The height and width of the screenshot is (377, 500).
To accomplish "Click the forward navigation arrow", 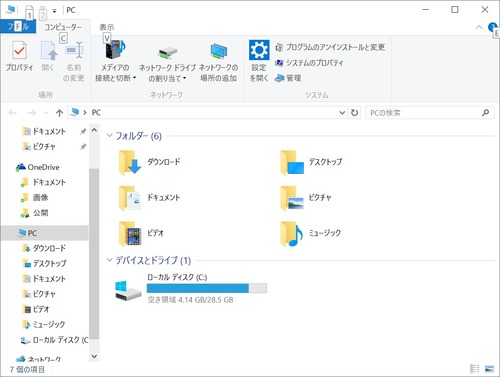I will 32,113.
